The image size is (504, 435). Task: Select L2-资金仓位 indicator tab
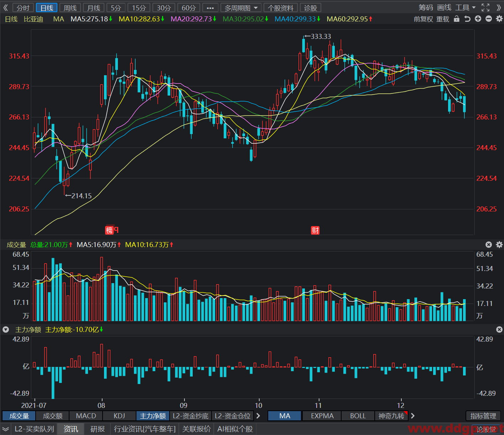pos(233,416)
